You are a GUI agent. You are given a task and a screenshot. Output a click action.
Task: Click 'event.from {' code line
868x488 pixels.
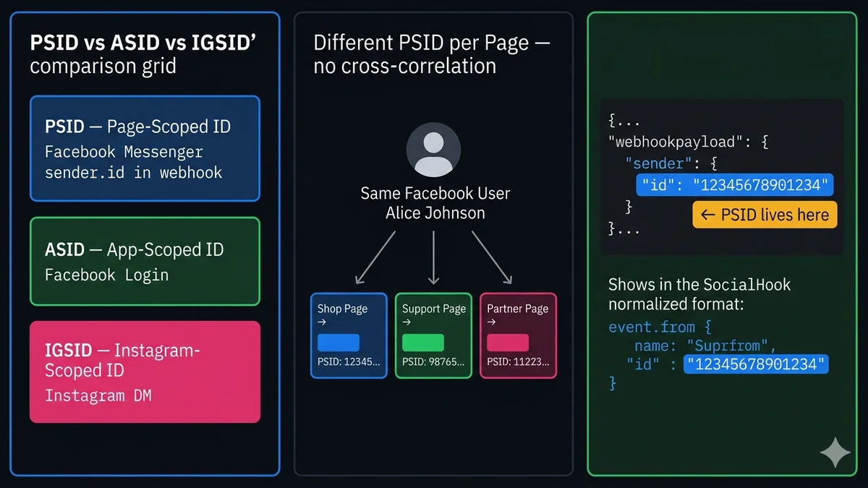point(660,327)
